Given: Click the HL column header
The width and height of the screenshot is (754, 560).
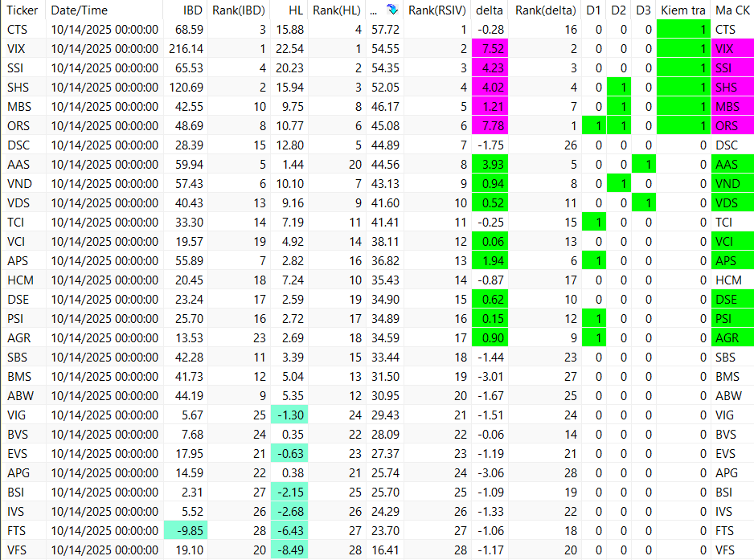Looking at the screenshot, I should 296,10.
